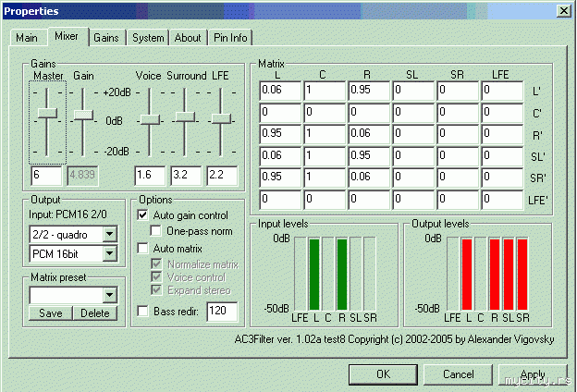Click the AC3Filter version copyright text

click(394, 339)
